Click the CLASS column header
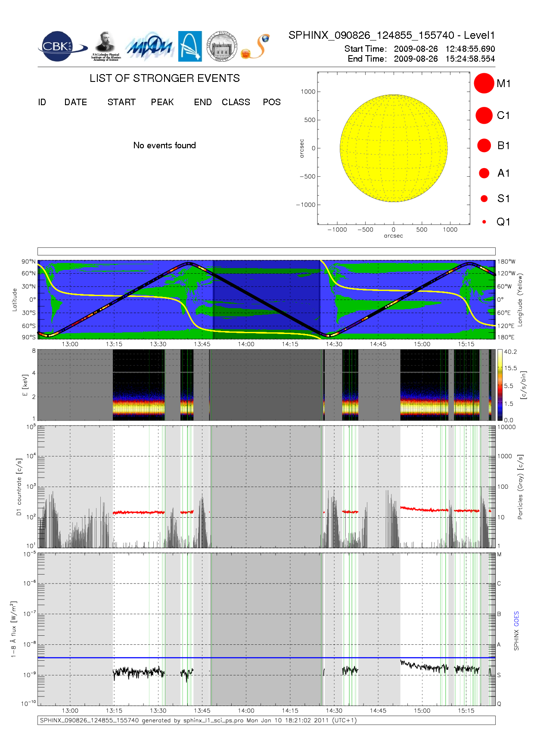This screenshot has width=534, height=756. [236, 102]
